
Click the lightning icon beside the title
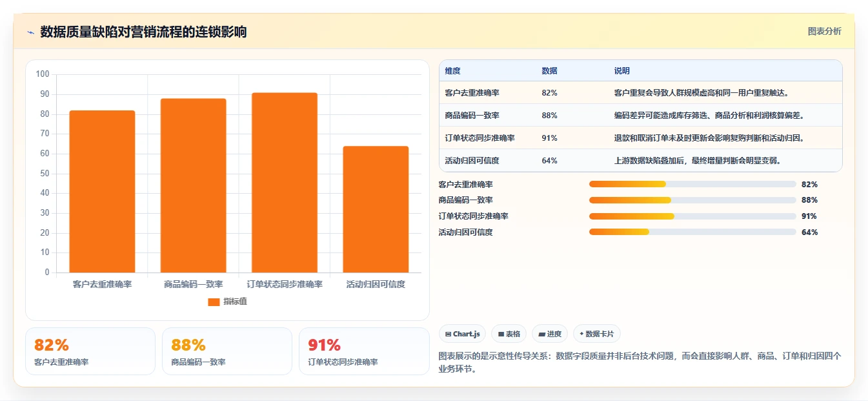pos(30,32)
